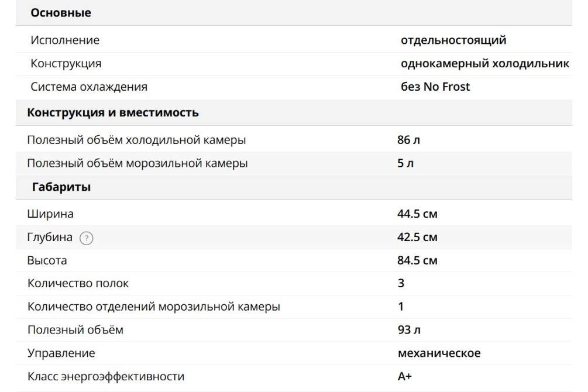
Task: Click the Класс энергоэффективности label
Action: [x=105, y=377]
